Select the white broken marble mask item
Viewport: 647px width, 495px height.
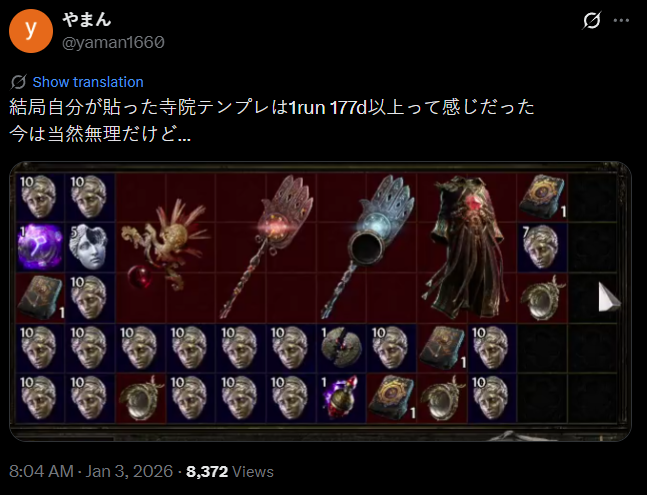(89, 247)
